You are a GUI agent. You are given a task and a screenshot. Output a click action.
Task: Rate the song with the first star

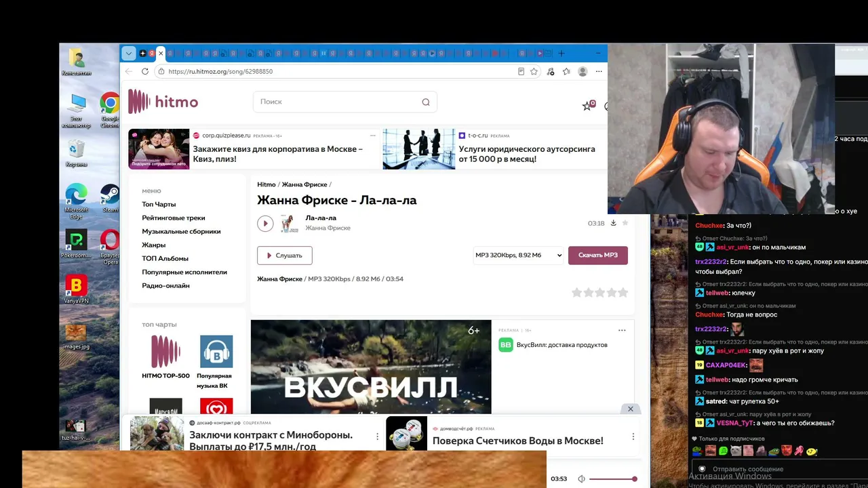click(x=577, y=293)
